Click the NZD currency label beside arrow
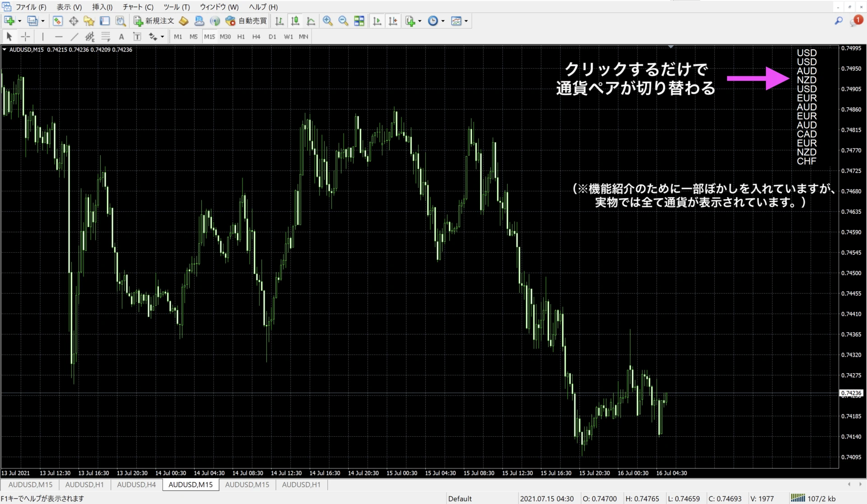The width and height of the screenshot is (867, 504). tap(806, 80)
